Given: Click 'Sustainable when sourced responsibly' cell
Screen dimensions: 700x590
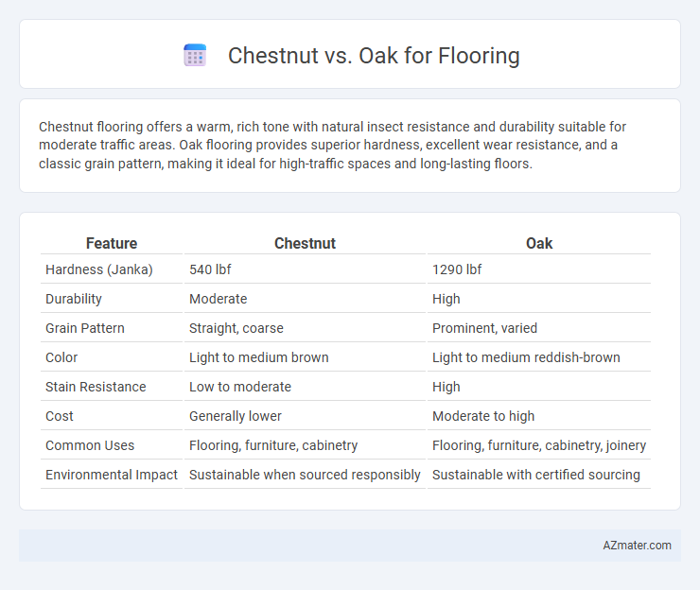Looking at the screenshot, I should [305, 475].
